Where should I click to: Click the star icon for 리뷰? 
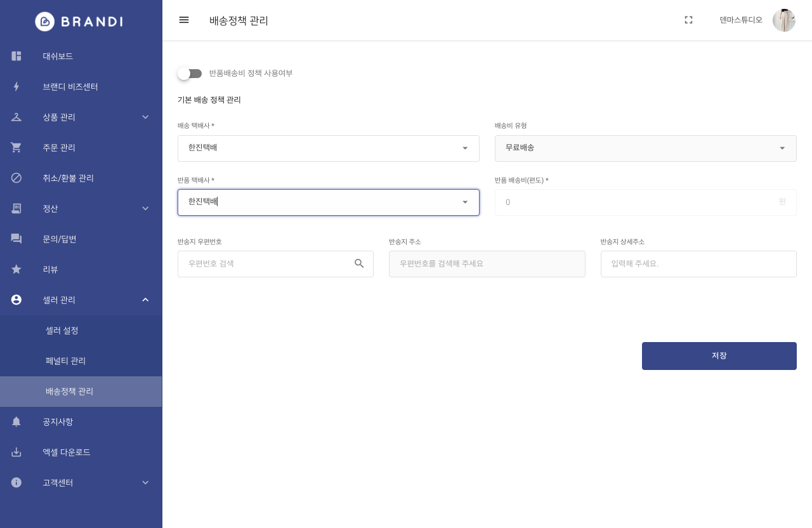(16, 269)
